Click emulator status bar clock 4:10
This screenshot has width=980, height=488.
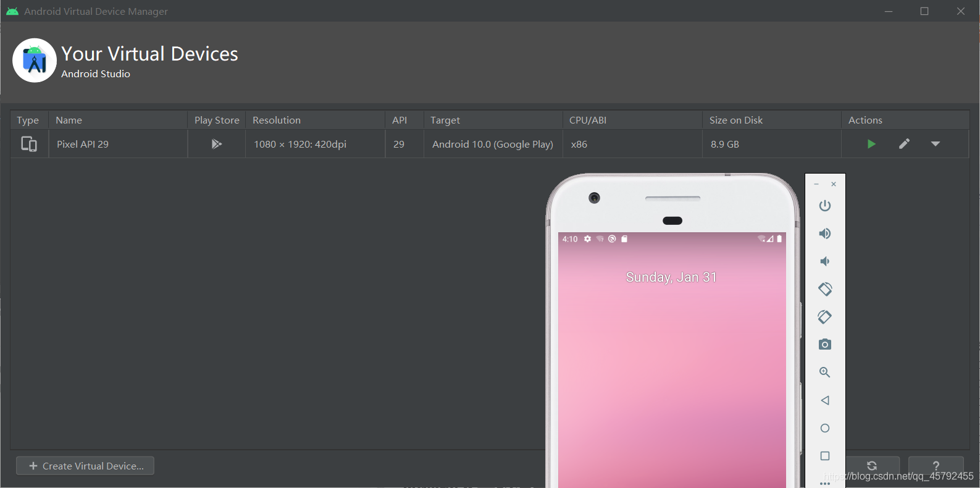click(570, 239)
